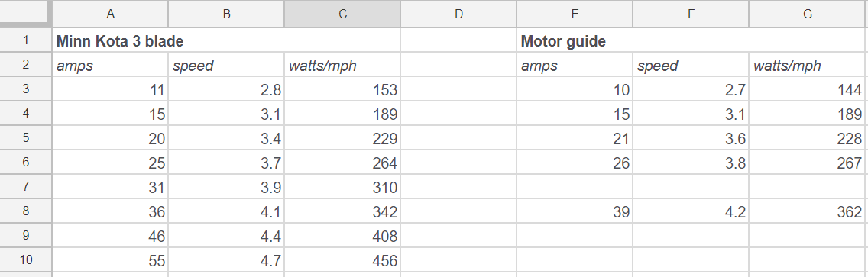The width and height of the screenshot is (868, 277).
Task: Click the select-all corner box
Action: pyautogui.click(x=26, y=14)
